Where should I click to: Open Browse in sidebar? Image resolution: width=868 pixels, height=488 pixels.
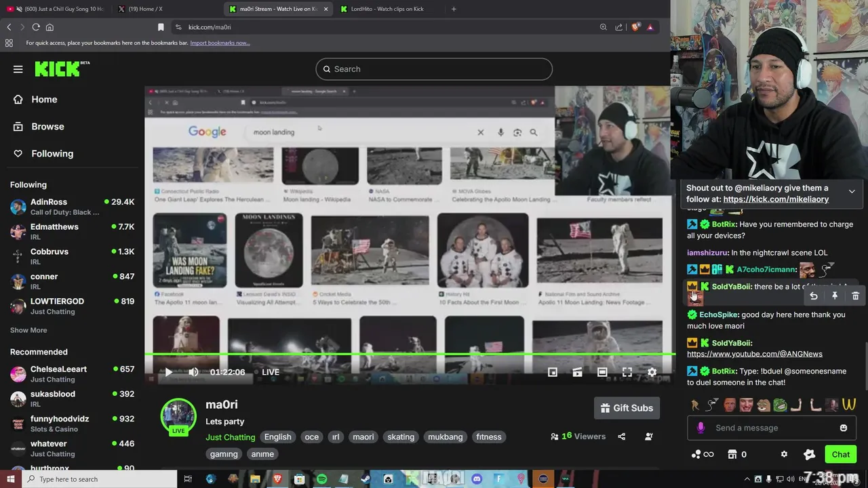click(x=47, y=126)
